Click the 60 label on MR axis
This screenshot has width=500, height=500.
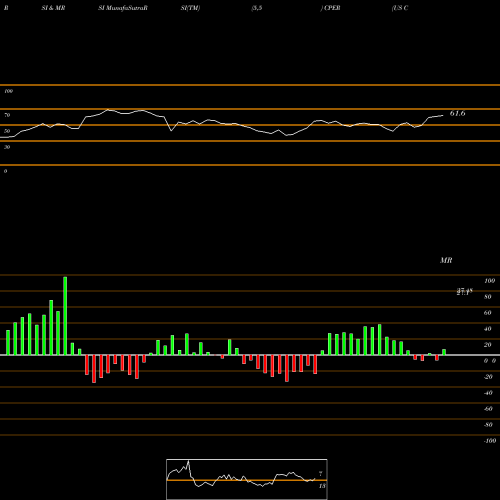(488, 313)
